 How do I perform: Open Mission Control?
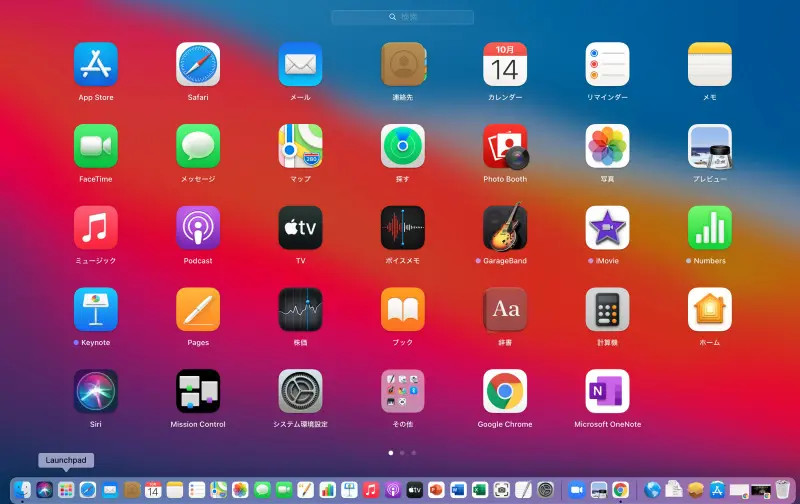click(198, 392)
